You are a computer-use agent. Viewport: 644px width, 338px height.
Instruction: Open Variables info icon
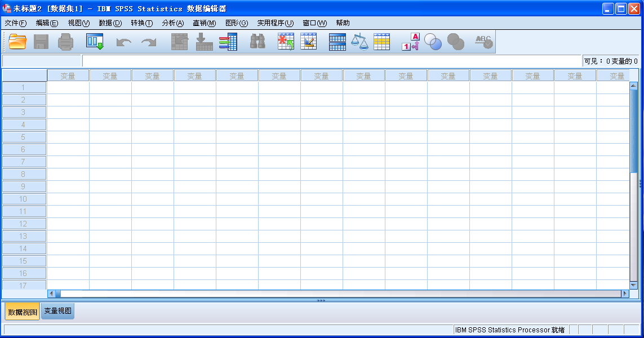228,42
